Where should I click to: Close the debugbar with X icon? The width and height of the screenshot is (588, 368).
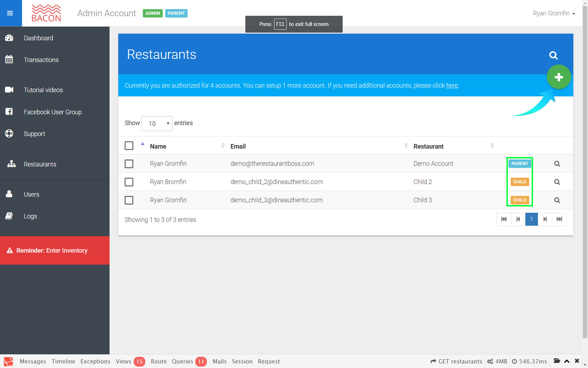coord(577,361)
